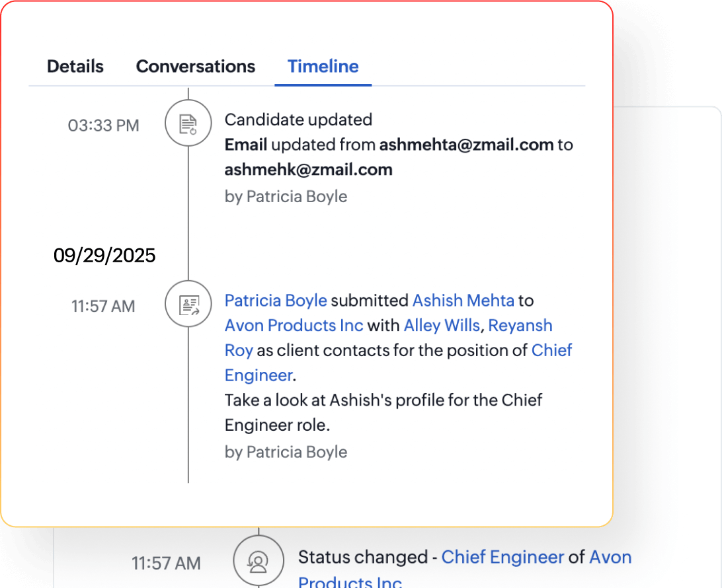This screenshot has width=722, height=588.
Task: Open the Timeline tab
Action: [x=323, y=66]
